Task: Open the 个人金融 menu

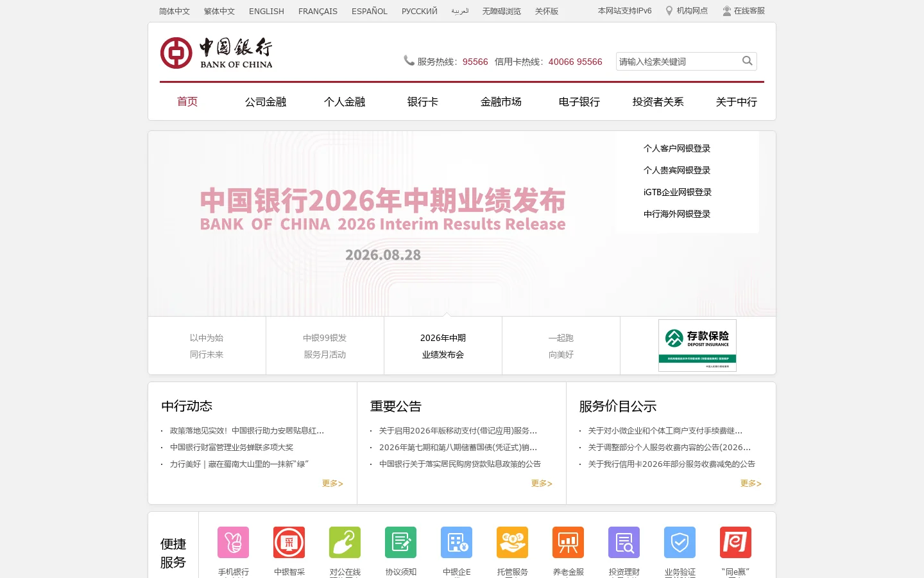Action: (345, 101)
